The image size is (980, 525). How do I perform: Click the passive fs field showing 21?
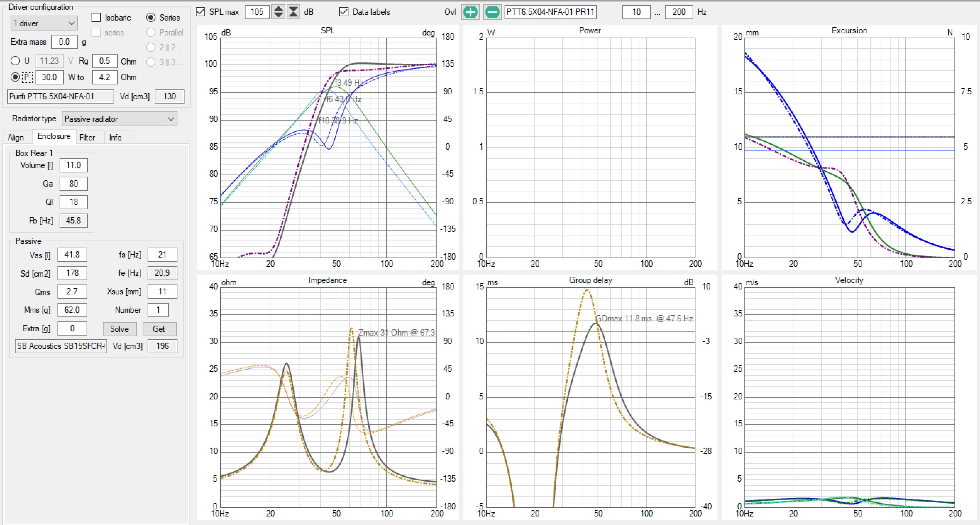pyautogui.click(x=162, y=254)
